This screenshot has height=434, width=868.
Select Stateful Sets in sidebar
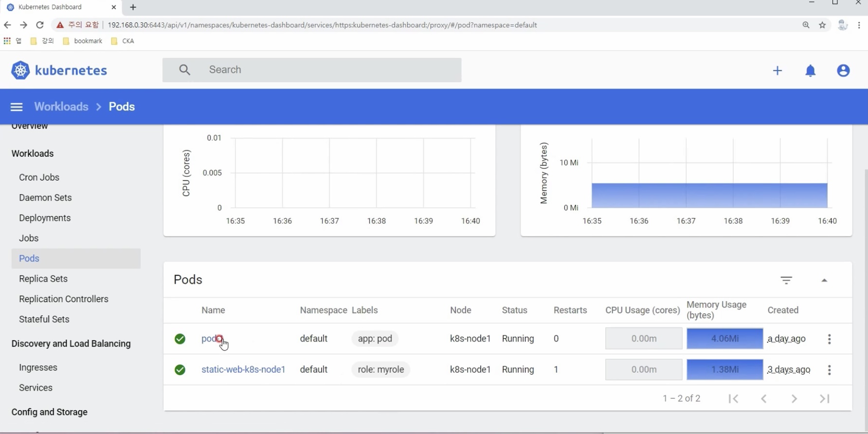44,320
